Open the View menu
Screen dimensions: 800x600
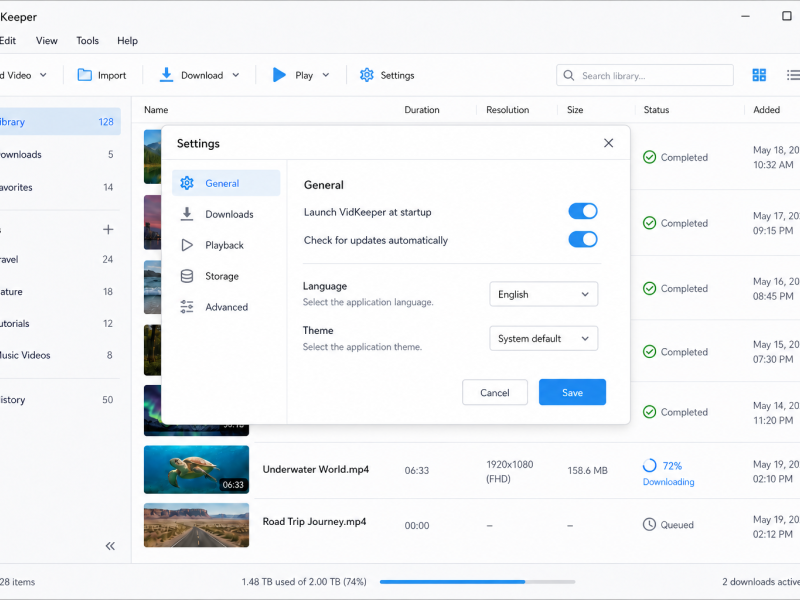(46, 41)
